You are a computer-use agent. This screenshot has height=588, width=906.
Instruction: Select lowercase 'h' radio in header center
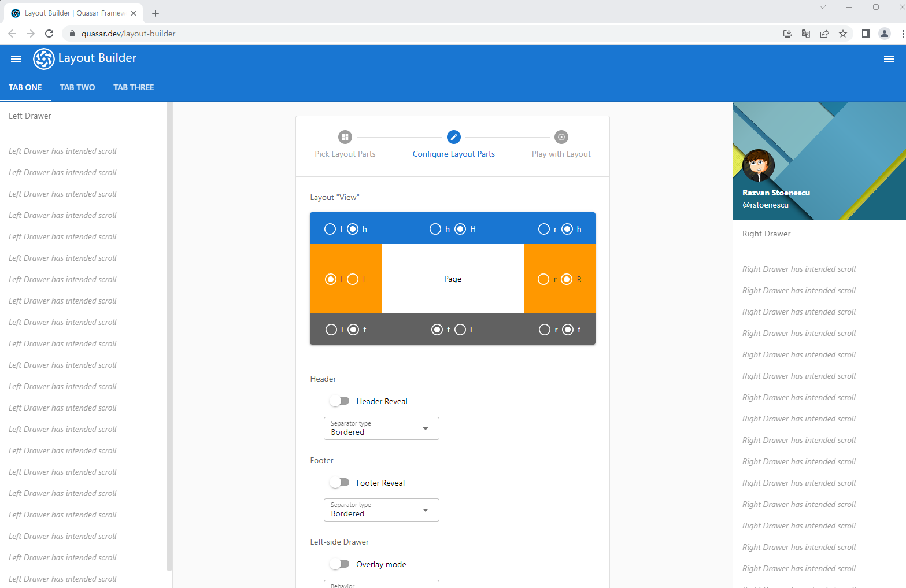(435, 229)
